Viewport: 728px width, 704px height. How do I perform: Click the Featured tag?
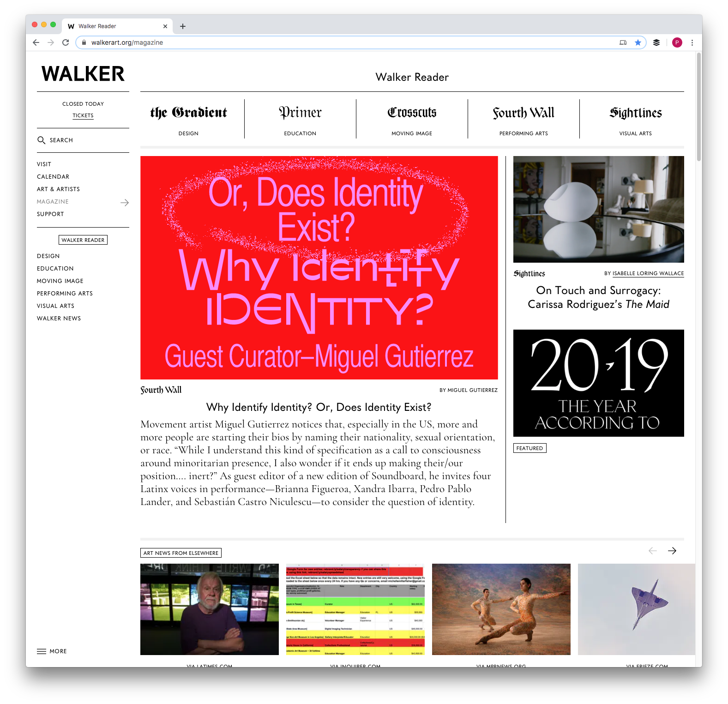pos(530,448)
